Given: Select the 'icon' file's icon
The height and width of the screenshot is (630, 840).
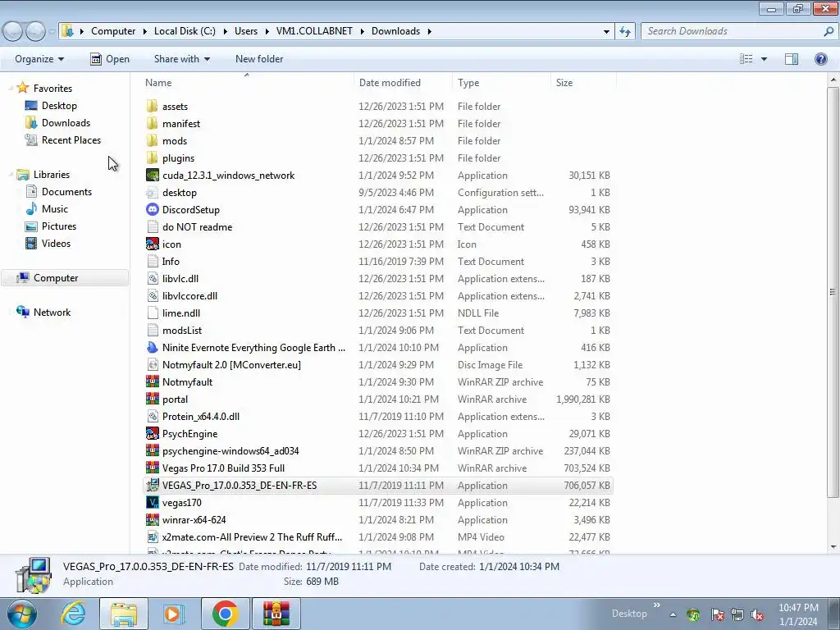Looking at the screenshot, I should [x=152, y=244].
